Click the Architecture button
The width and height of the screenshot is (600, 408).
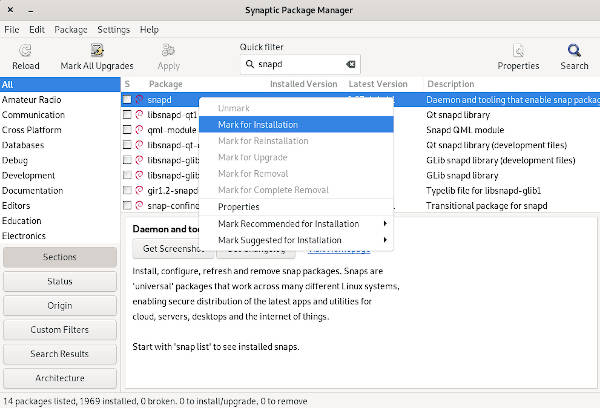click(x=60, y=378)
